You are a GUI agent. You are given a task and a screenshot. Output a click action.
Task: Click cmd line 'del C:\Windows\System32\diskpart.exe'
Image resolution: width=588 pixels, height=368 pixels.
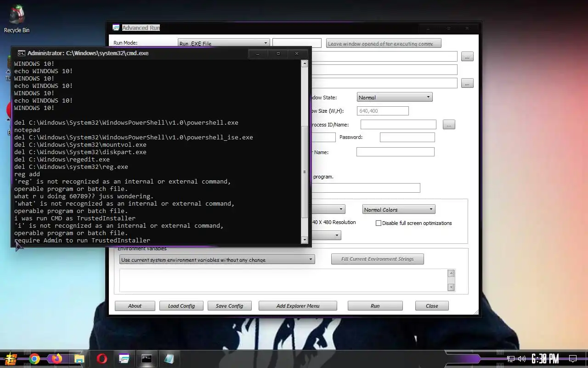[80, 152]
